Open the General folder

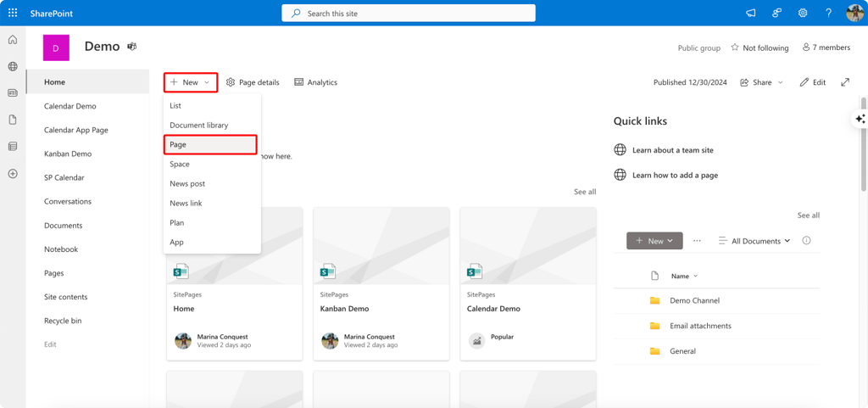(682, 351)
